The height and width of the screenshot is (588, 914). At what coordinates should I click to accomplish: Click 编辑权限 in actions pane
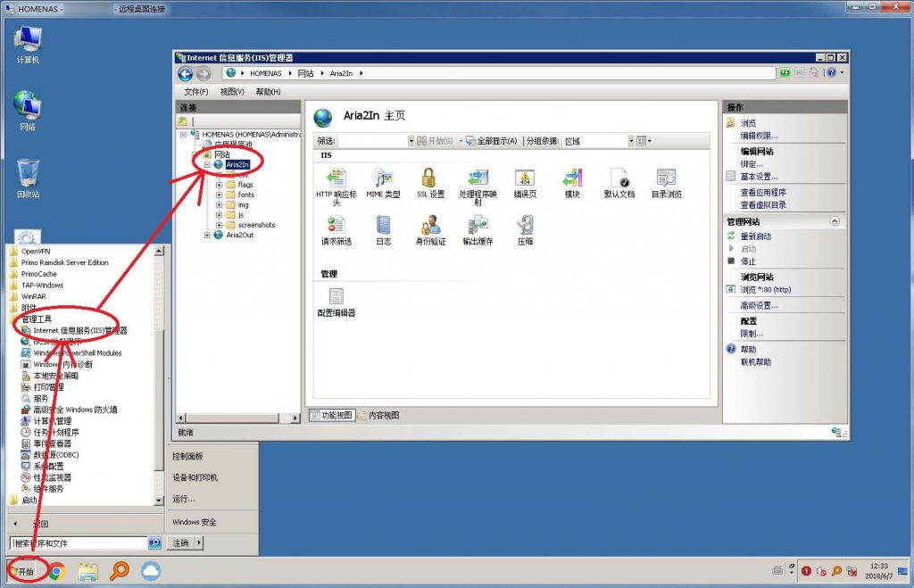pyautogui.click(x=759, y=136)
